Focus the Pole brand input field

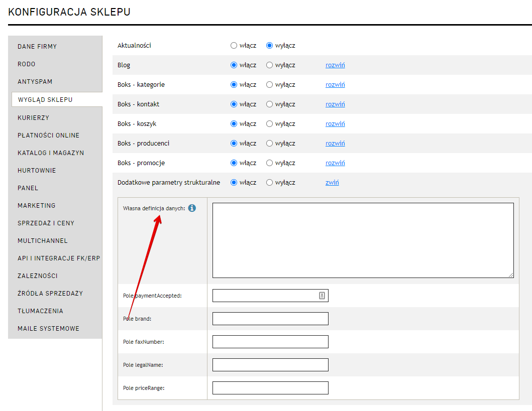270,319
